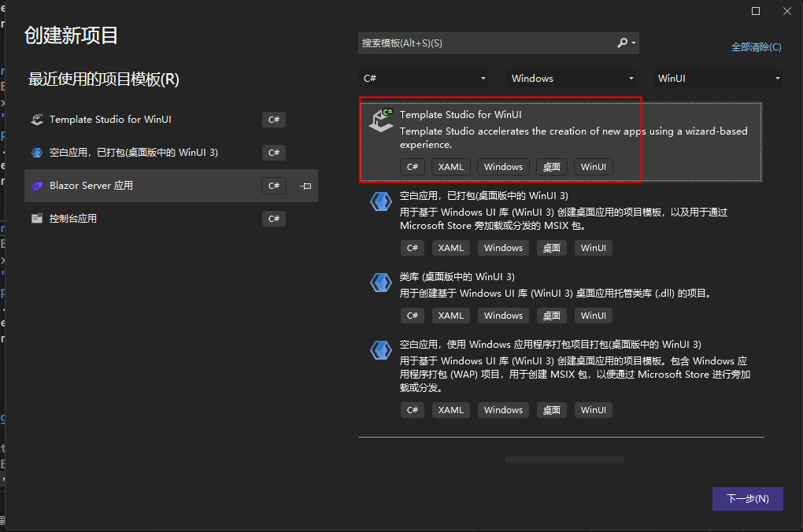Select Template Studio for WinUI in recent templates
The width and height of the screenshot is (803, 532).
tap(171, 120)
